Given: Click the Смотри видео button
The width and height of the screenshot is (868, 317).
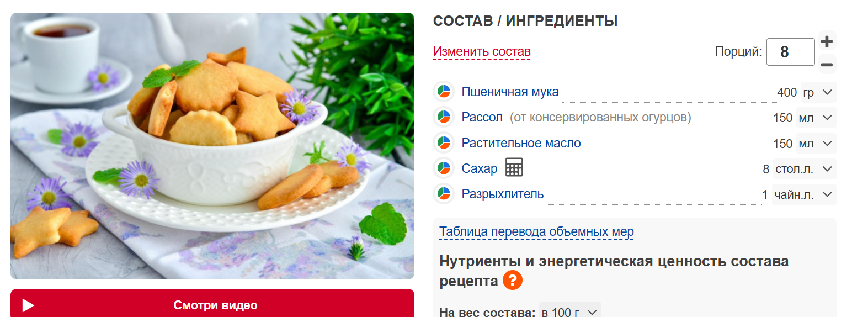Looking at the screenshot, I should coord(212,303).
